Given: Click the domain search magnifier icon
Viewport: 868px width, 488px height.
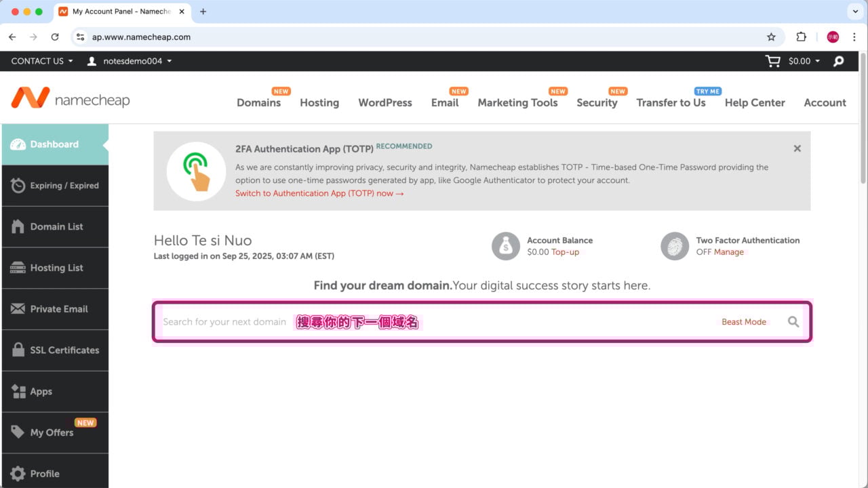Looking at the screenshot, I should click(x=793, y=322).
